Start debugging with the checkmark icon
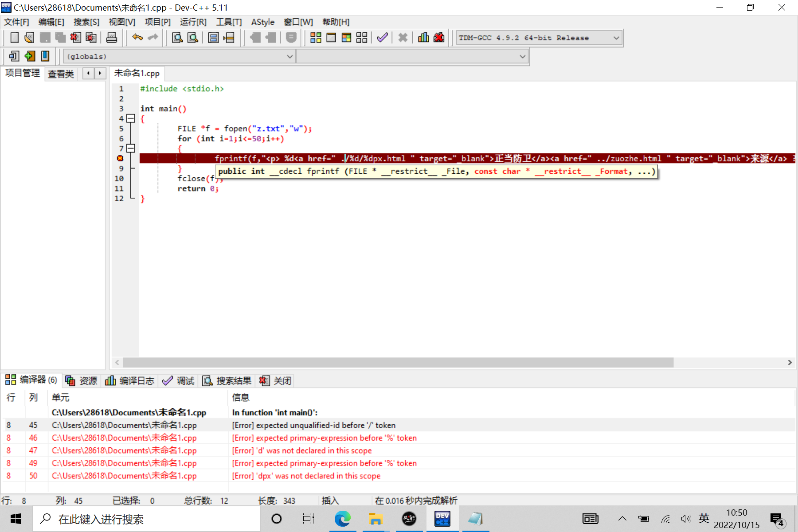 pos(382,38)
